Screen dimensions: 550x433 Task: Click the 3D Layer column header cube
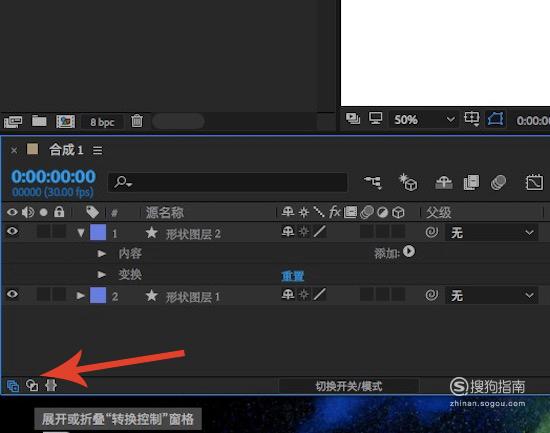[x=398, y=212]
